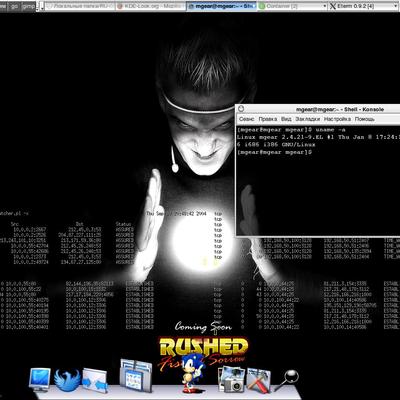Click the empty '[mgear@mgear mgear]$' prompt line
This screenshot has height=400, width=400.
[x=274, y=152]
